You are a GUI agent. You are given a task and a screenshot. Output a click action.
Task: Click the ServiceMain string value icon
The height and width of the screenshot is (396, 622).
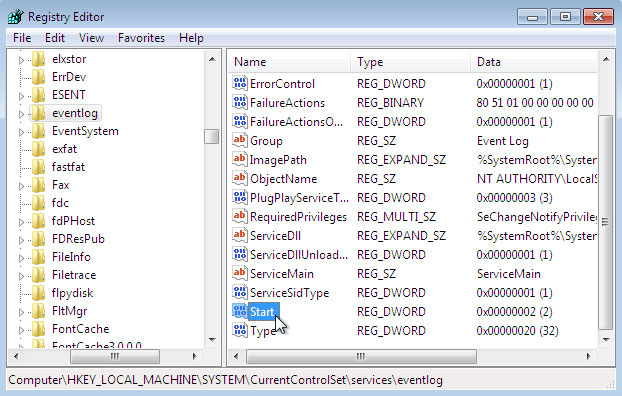pyautogui.click(x=240, y=273)
